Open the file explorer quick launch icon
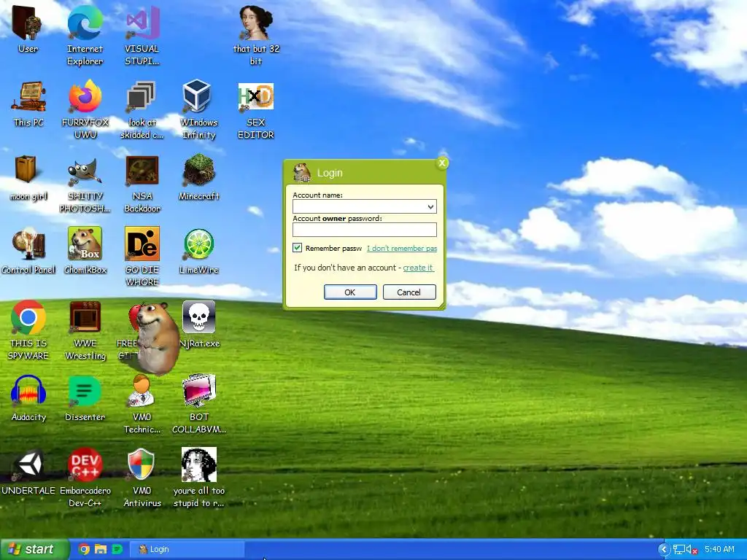The width and height of the screenshot is (747, 560). point(101,550)
